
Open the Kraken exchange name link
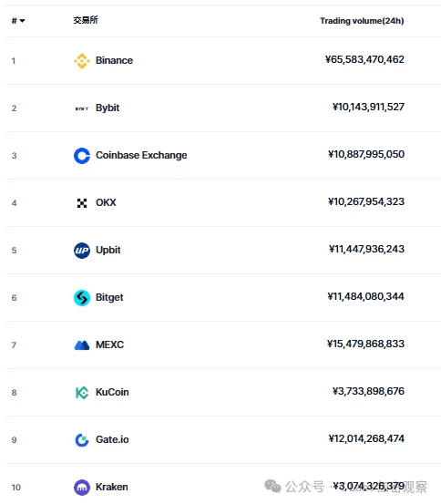pos(111,487)
